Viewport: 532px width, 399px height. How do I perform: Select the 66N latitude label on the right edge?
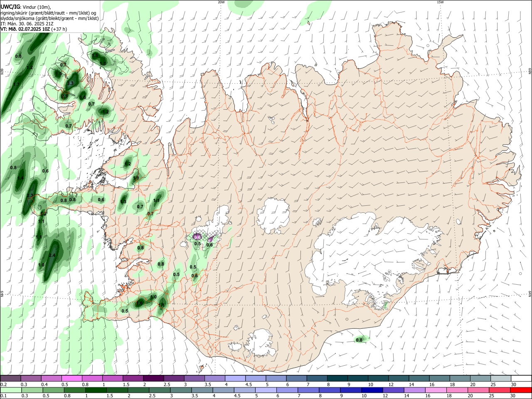tap(530, 71)
